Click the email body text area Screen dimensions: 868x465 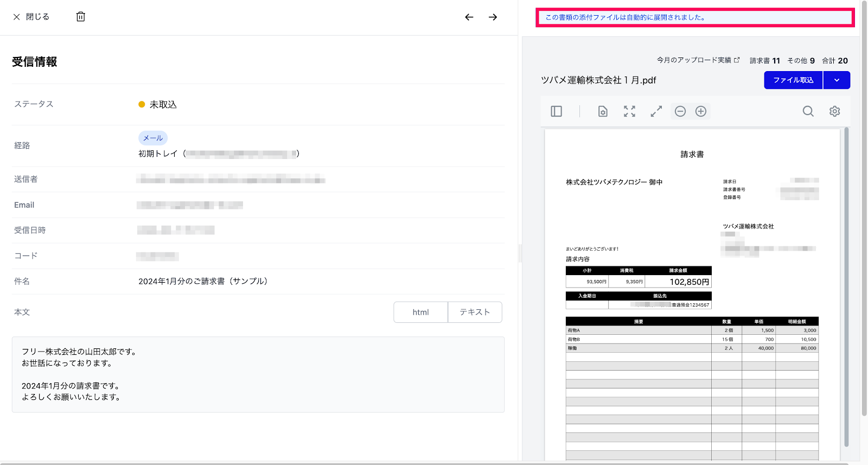pyautogui.click(x=258, y=374)
